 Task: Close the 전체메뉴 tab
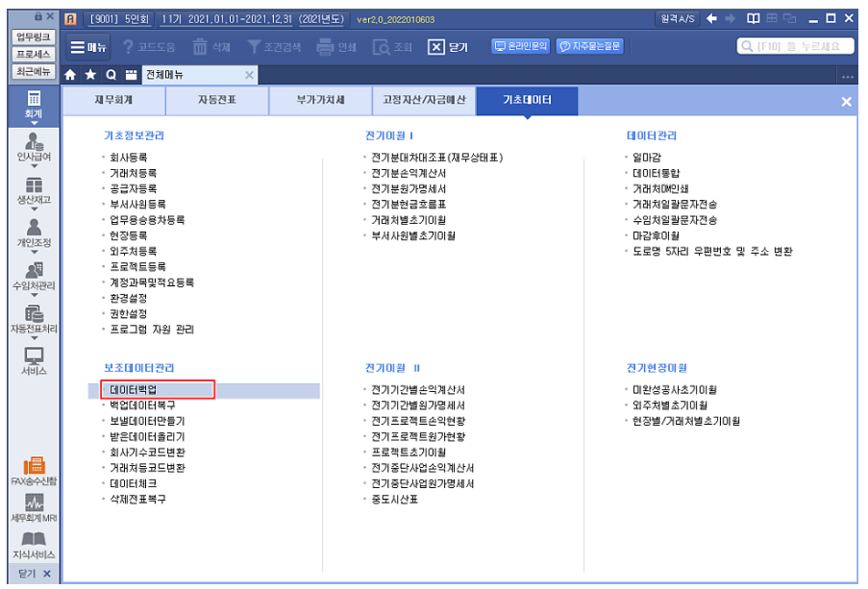(x=249, y=75)
